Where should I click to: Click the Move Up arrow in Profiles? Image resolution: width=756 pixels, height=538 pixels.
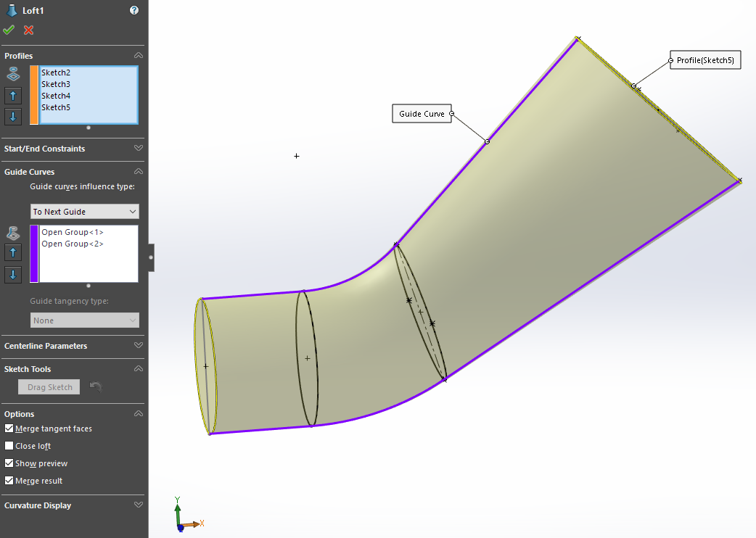point(12,95)
